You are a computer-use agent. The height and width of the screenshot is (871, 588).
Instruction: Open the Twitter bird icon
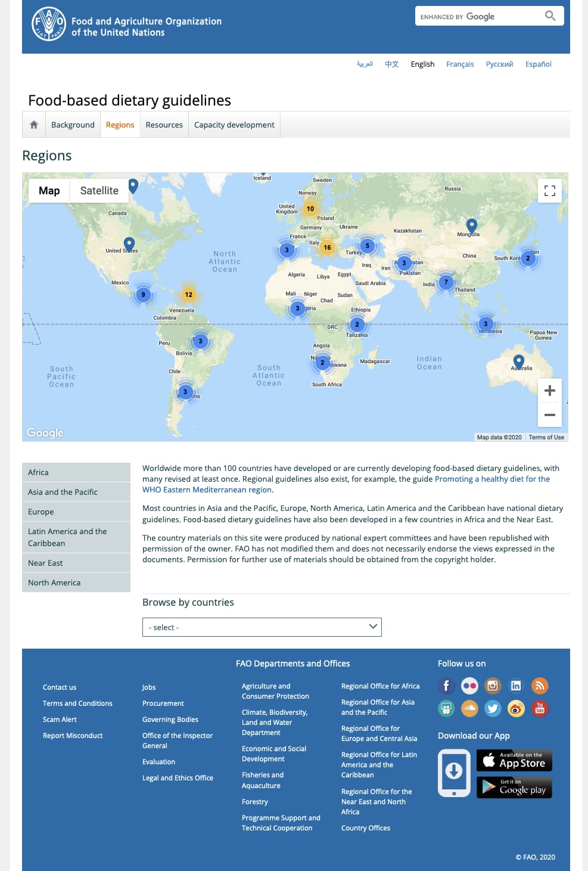pos(493,708)
